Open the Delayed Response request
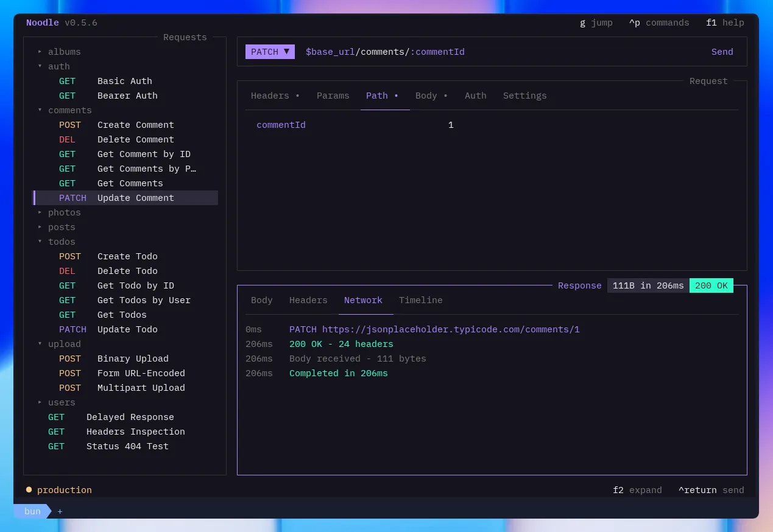The width and height of the screenshot is (773, 532). pyautogui.click(x=125, y=417)
